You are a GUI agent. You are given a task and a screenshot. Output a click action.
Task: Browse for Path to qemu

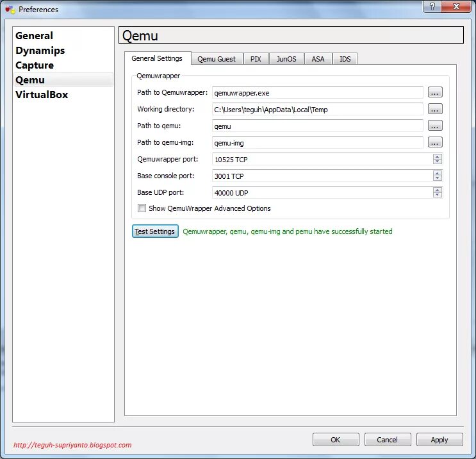pos(435,126)
